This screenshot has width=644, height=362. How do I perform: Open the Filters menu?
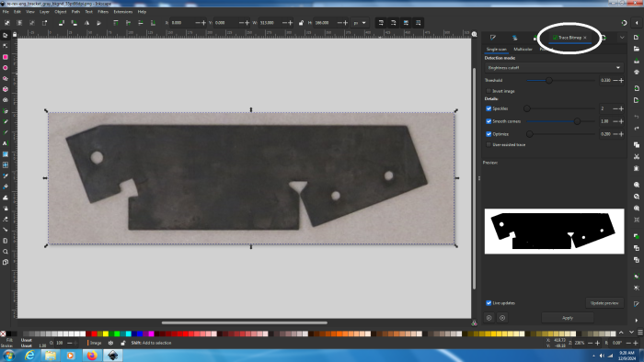point(103,12)
